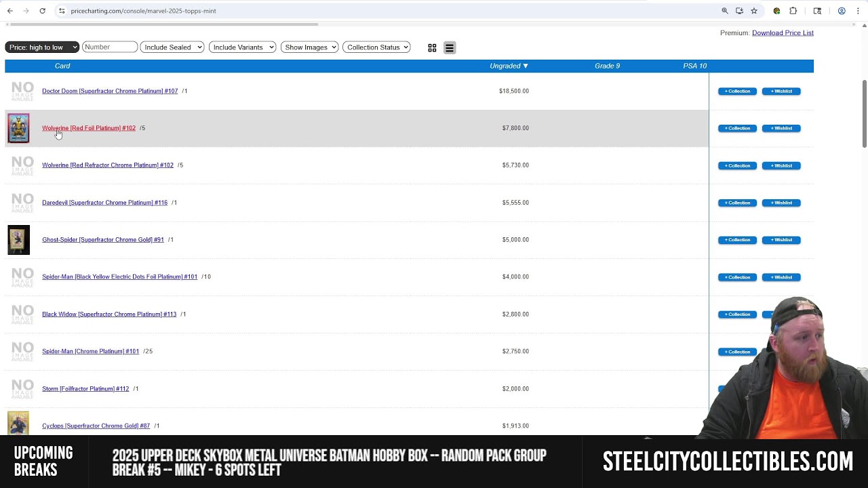Open Wolverine Red Foil Platinum thumbnail
Image resolution: width=868 pixels, height=488 pixels.
18,128
